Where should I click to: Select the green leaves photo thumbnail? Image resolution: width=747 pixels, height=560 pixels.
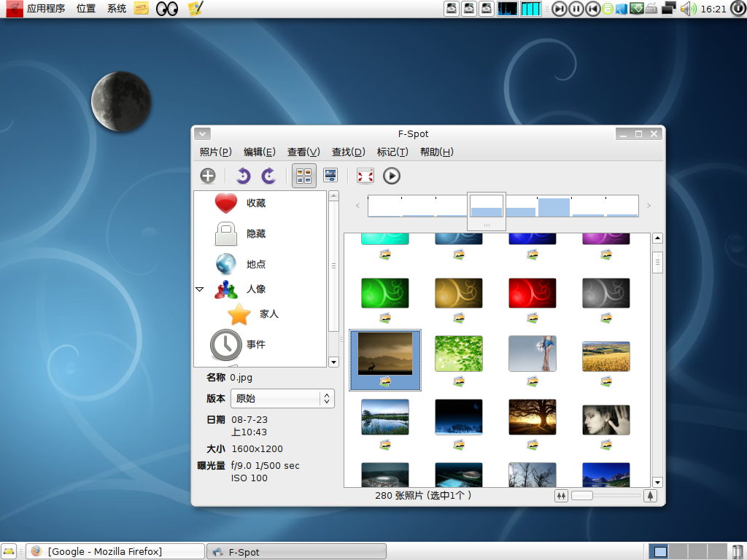pyautogui.click(x=459, y=354)
